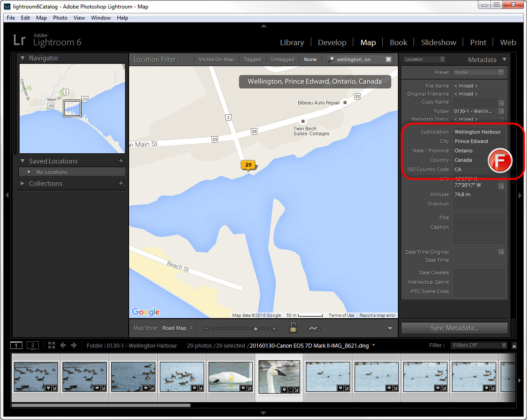
Task: Click the Google logo on map
Action: [x=146, y=312]
